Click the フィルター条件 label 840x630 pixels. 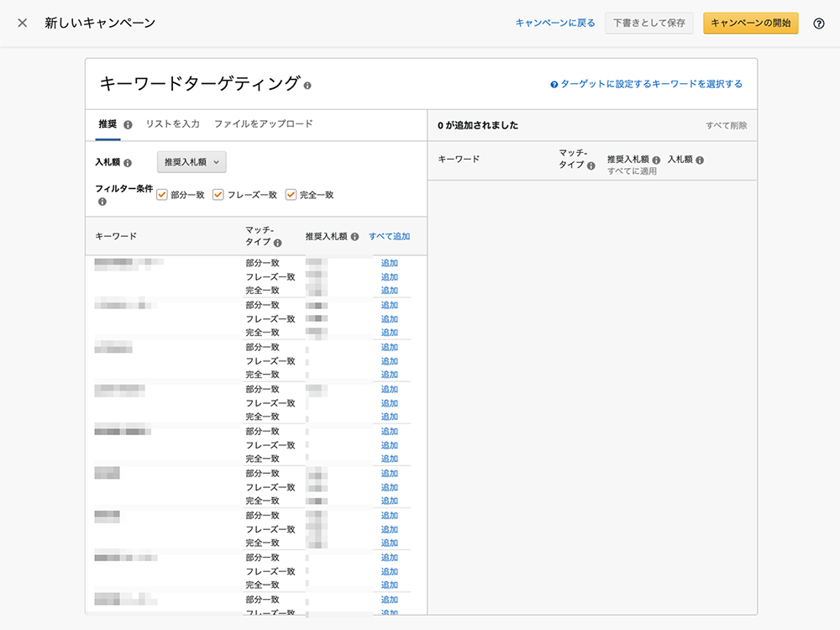click(x=123, y=188)
